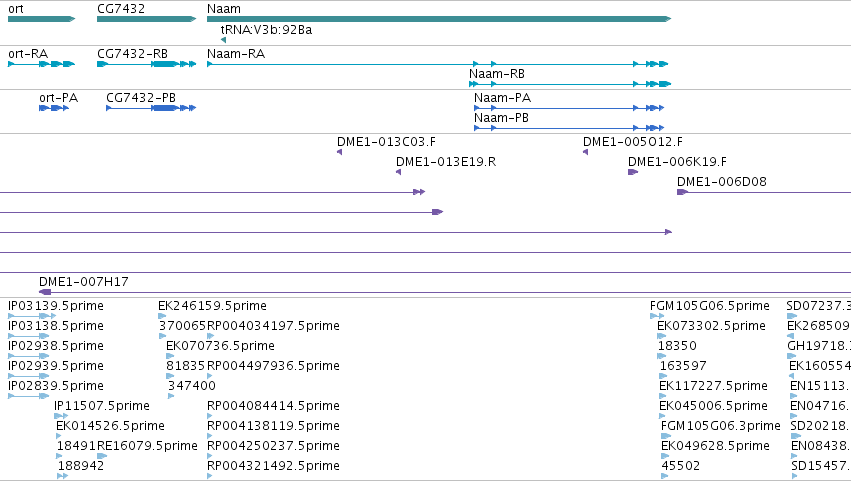This screenshot has height=481, width=851.
Task: Open the EK117227.5prime EST label
Action: (x=713, y=386)
